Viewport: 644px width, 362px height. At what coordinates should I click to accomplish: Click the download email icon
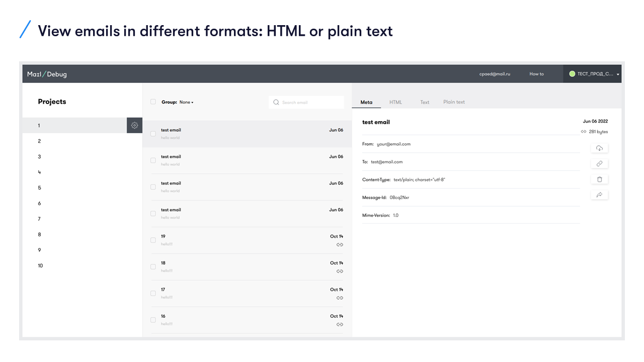[x=599, y=148]
